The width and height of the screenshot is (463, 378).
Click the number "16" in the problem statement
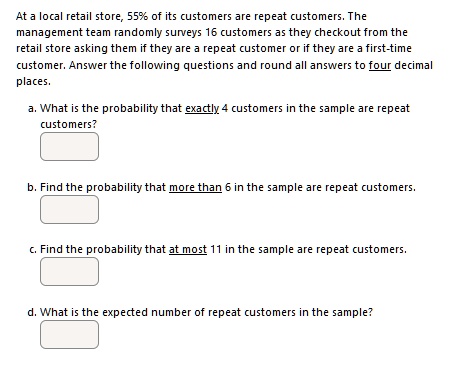tap(211, 32)
